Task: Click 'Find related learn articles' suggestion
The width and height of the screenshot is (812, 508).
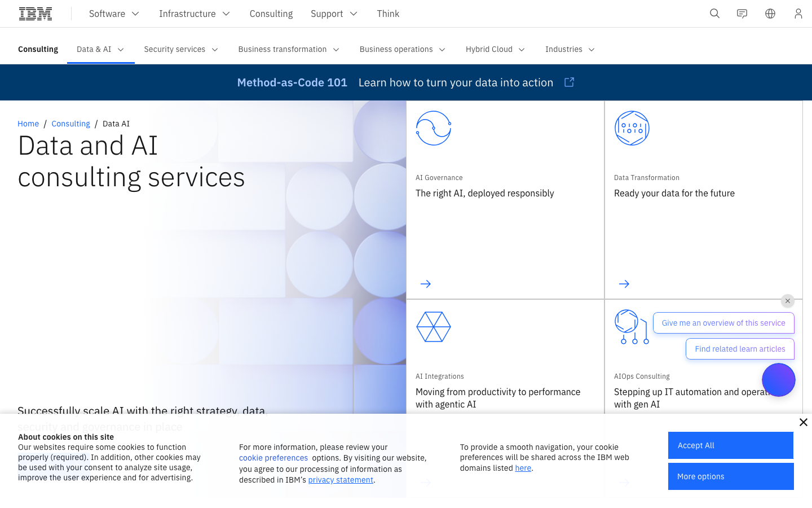Action: pyautogui.click(x=740, y=349)
